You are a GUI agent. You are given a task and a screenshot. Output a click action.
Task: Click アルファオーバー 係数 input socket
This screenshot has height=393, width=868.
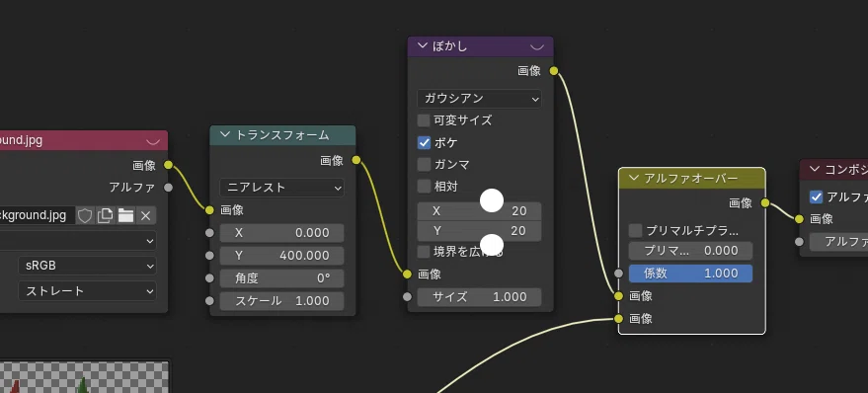coord(619,274)
